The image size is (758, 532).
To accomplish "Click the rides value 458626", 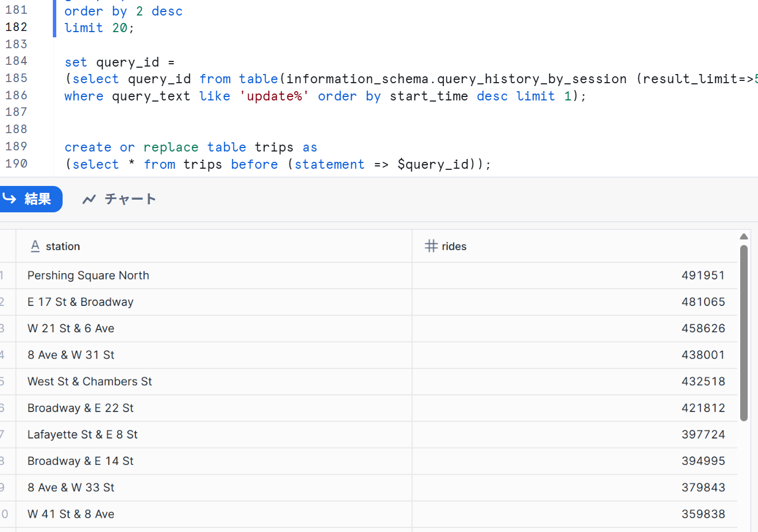I will 703,328.
